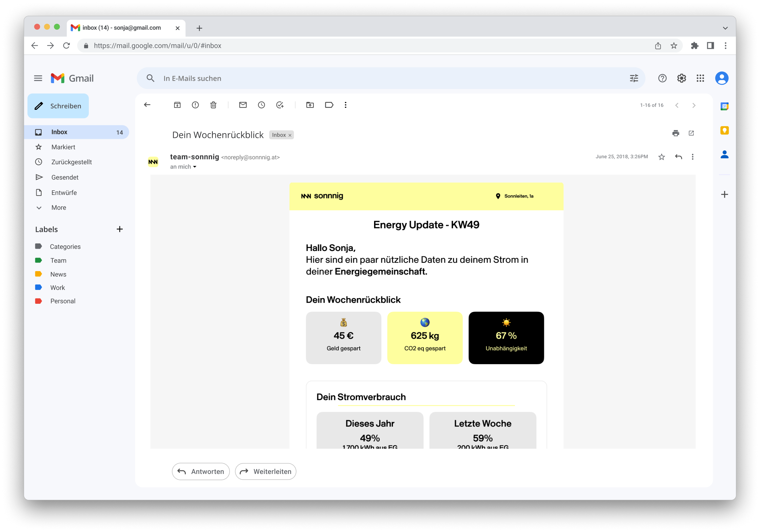This screenshot has height=532, width=760.
Task: Open search options filter in search bar
Action: [x=634, y=78]
